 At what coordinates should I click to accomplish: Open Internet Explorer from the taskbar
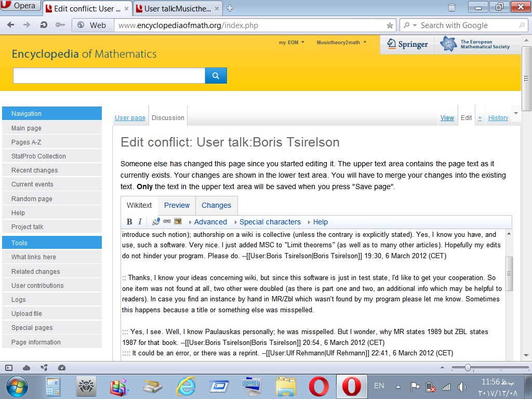click(185, 387)
